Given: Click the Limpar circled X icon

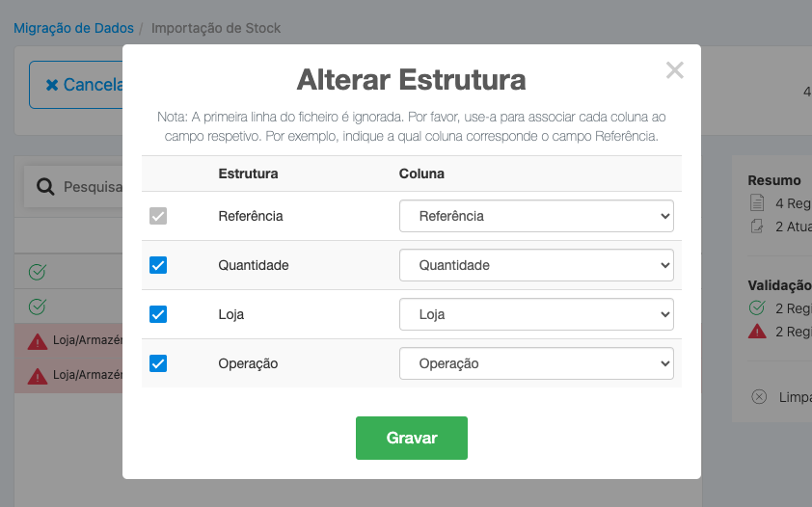Looking at the screenshot, I should point(759,397).
